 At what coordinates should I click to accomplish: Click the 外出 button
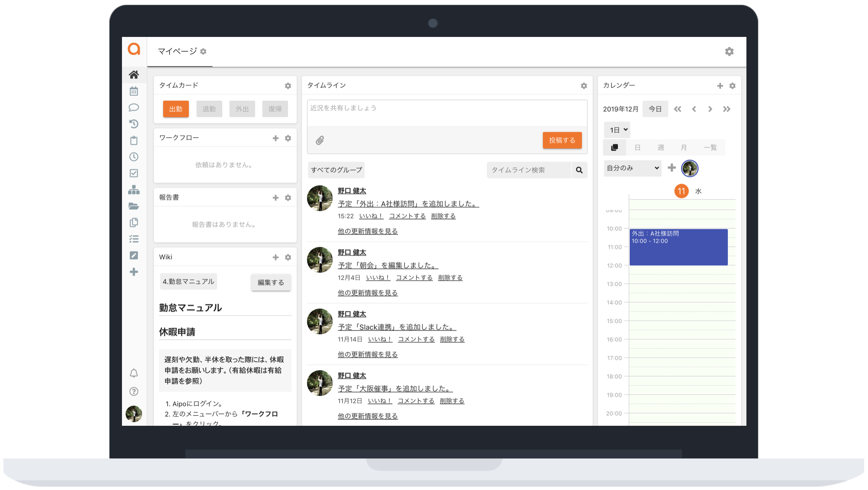pos(242,109)
